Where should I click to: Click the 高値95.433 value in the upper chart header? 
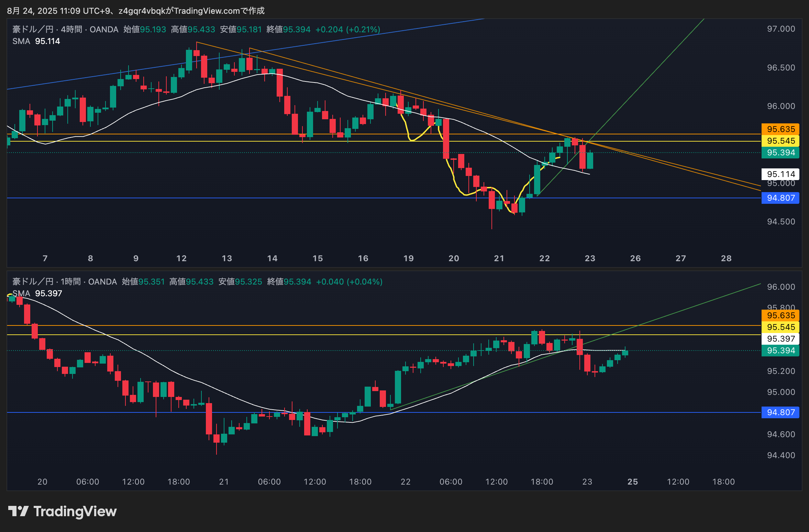[193, 30]
